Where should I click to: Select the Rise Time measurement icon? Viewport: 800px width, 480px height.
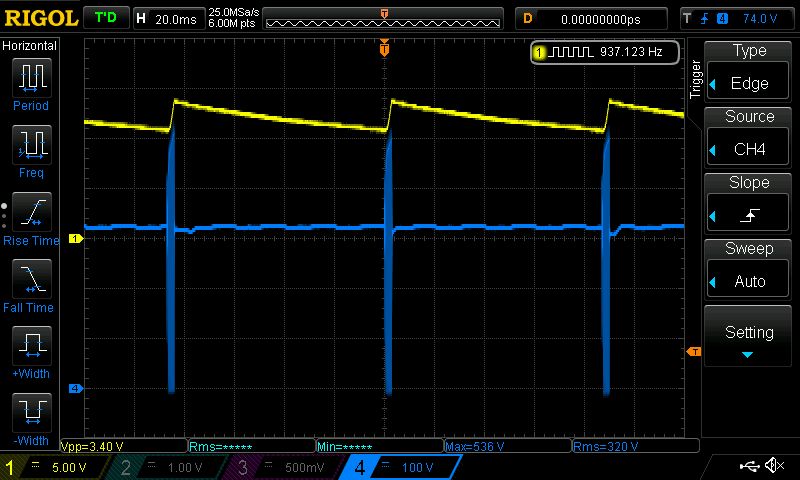point(32,212)
